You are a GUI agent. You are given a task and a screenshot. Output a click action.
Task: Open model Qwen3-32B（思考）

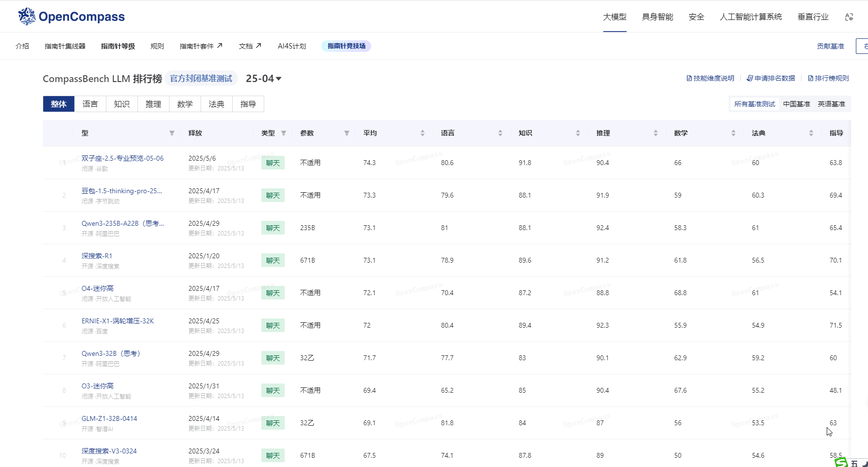click(112, 353)
